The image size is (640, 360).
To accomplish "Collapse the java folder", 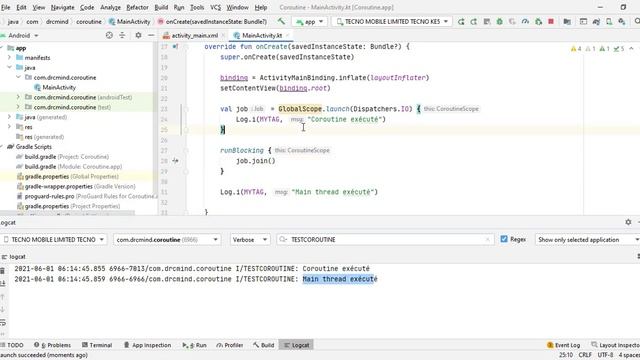I will pos(9,67).
